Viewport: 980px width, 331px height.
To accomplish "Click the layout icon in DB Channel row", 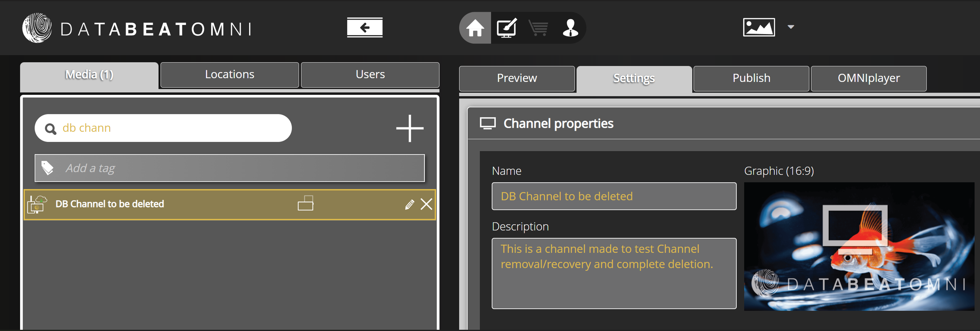I will click(306, 203).
